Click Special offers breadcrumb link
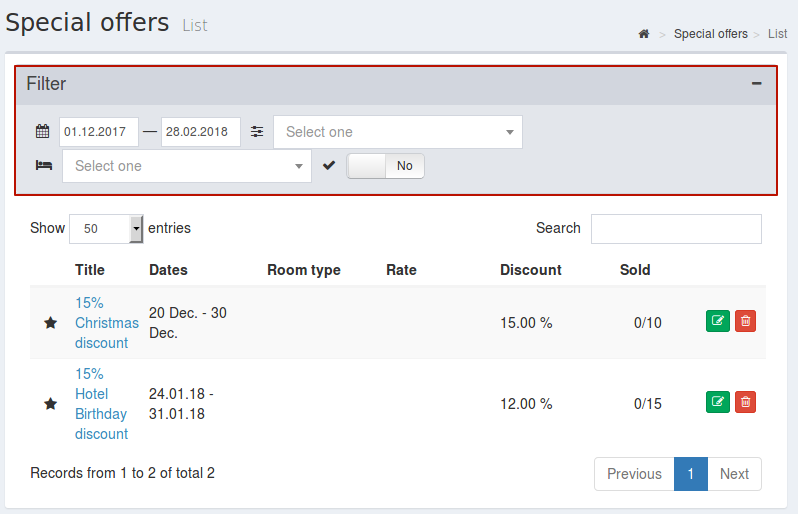The width and height of the screenshot is (798, 514). [710, 34]
